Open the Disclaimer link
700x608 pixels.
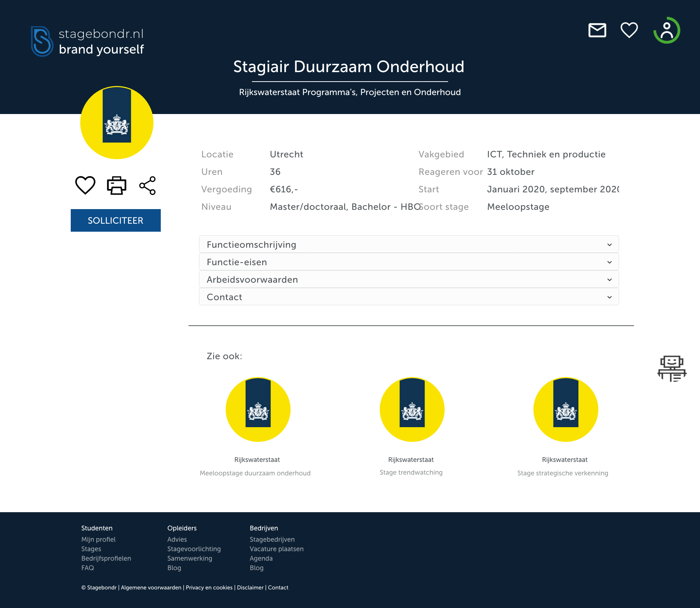[x=250, y=587]
